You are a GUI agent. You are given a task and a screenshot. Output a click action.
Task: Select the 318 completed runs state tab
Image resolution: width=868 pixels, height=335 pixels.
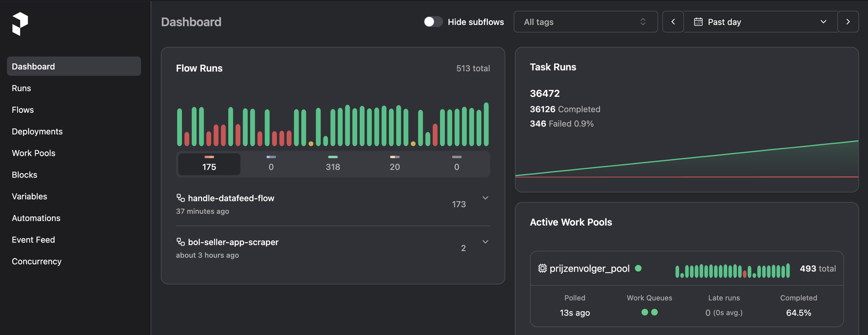[x=333, y=164]
